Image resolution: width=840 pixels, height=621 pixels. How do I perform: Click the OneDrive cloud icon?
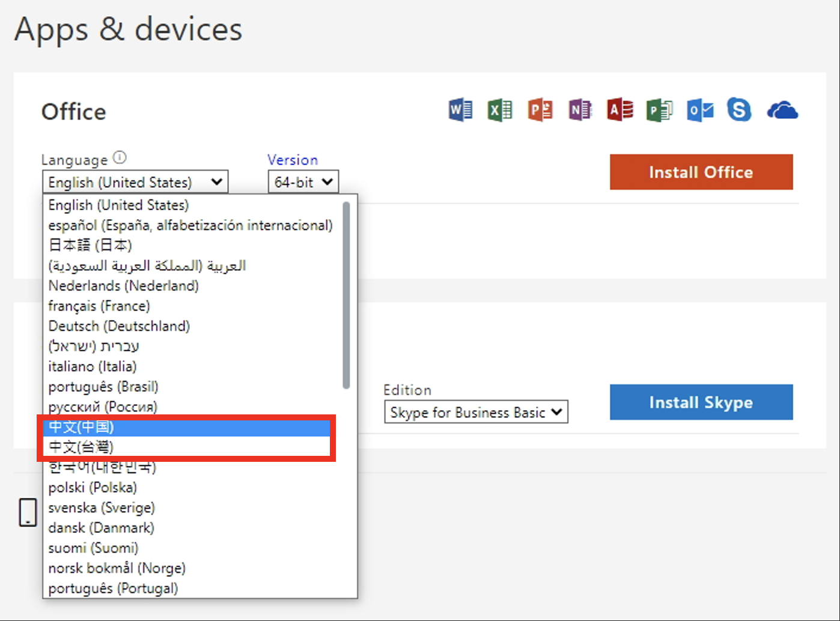782,111
